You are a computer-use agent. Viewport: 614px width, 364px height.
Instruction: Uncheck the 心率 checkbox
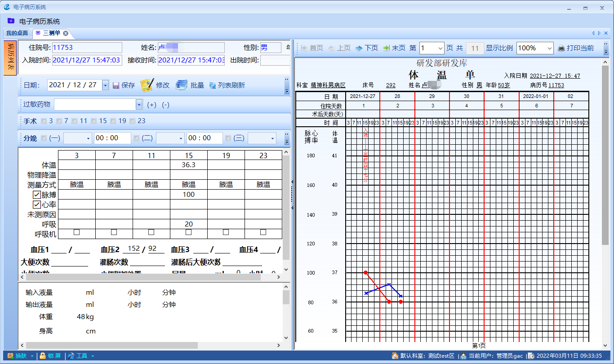point(37,204)
